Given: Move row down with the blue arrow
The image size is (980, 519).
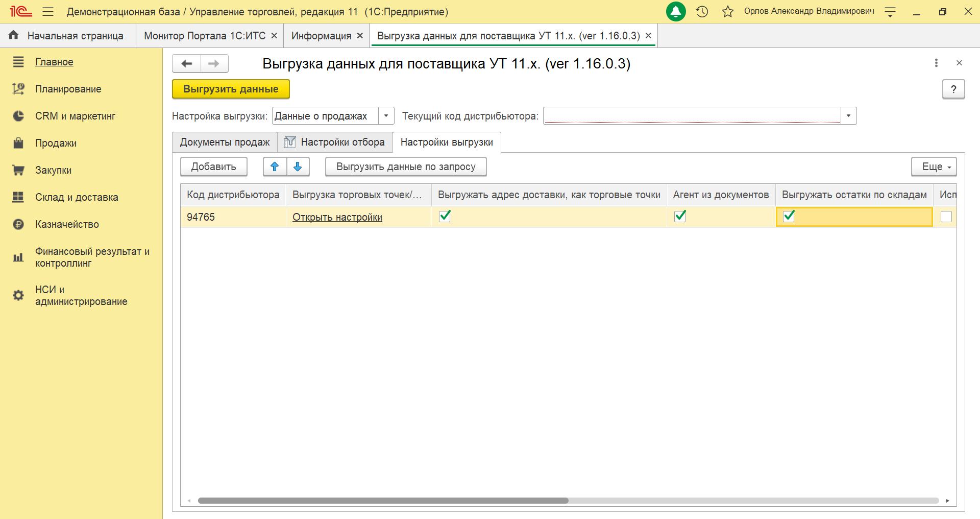Looking at the screenshot, I should (298, 167).
